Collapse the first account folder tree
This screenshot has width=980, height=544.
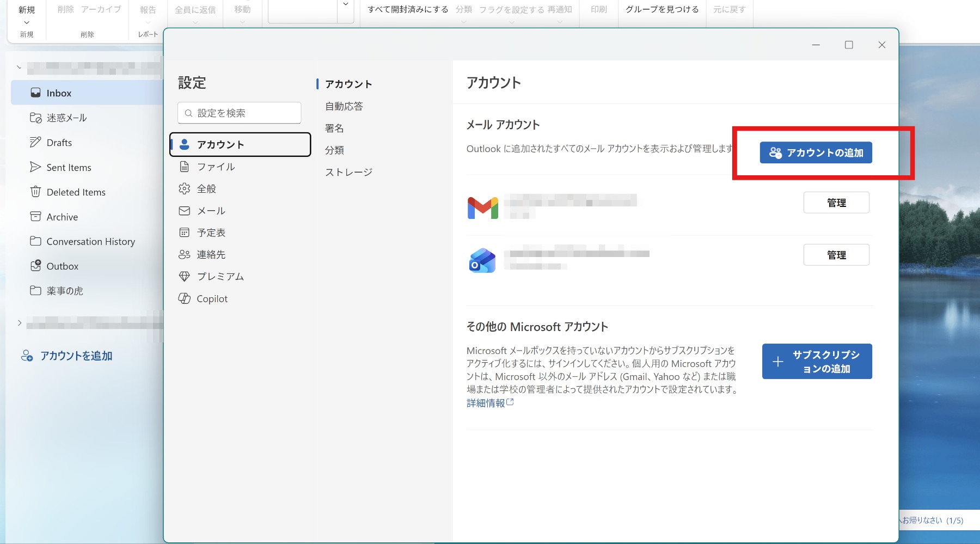coord(19,68)
